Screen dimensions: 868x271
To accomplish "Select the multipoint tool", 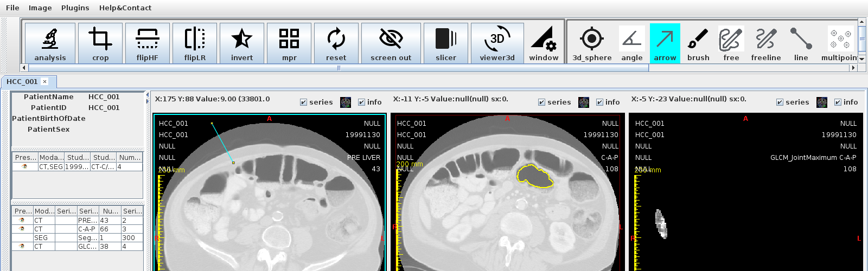I will click(x=839, y=43).
